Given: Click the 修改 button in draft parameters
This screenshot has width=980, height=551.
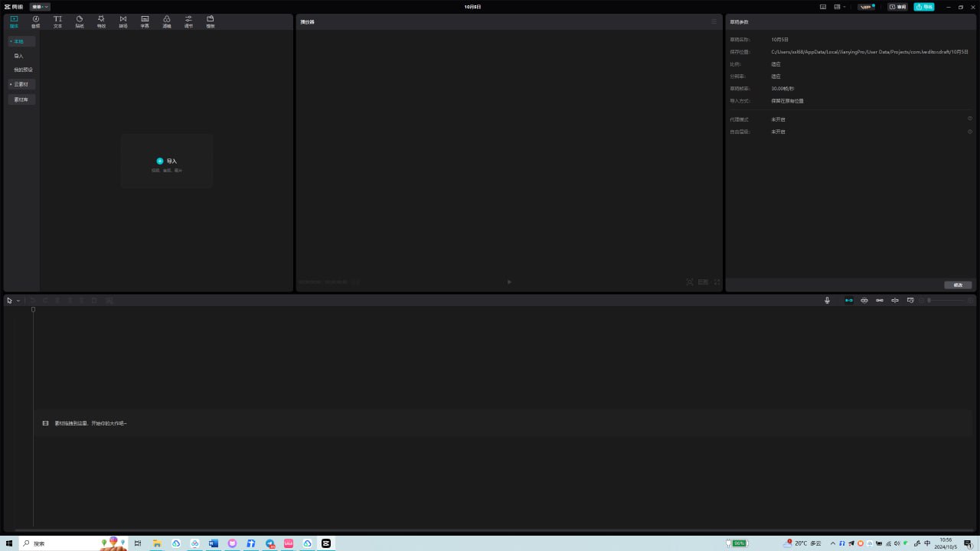Looking at the screenshot, I should [x=958, y=285].
